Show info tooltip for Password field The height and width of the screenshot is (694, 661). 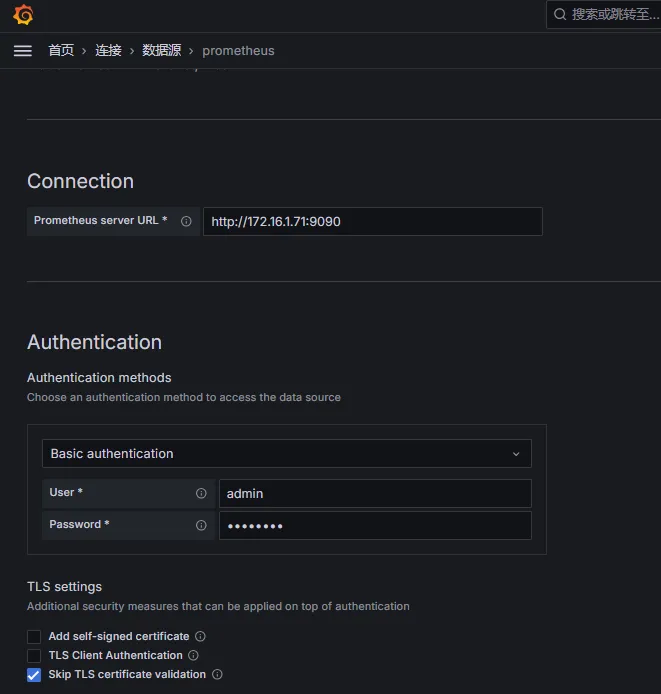[x=201, y=525]
